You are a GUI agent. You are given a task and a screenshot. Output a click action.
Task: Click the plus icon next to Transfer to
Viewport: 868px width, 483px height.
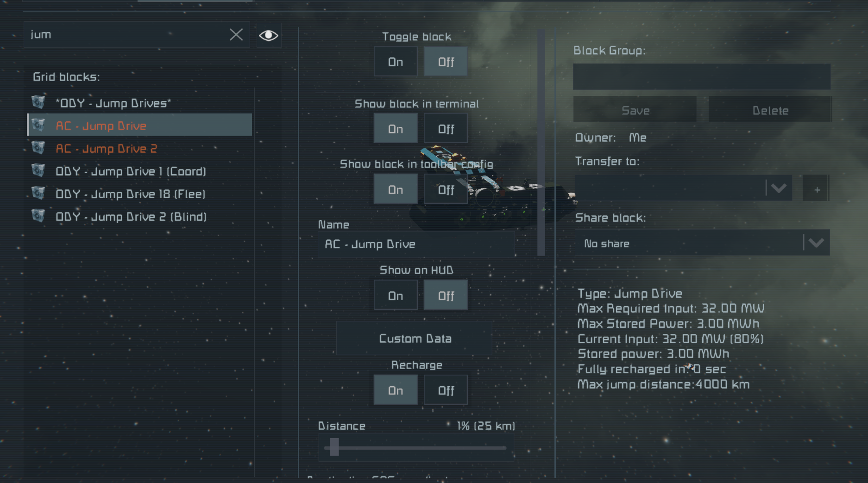point(816,188)
